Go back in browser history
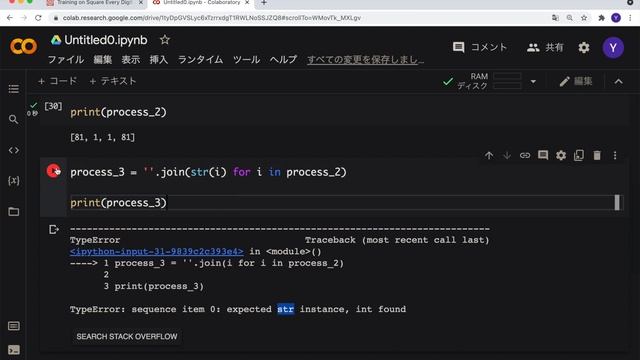This screenshot has height=360, width=640. (10, 18)
